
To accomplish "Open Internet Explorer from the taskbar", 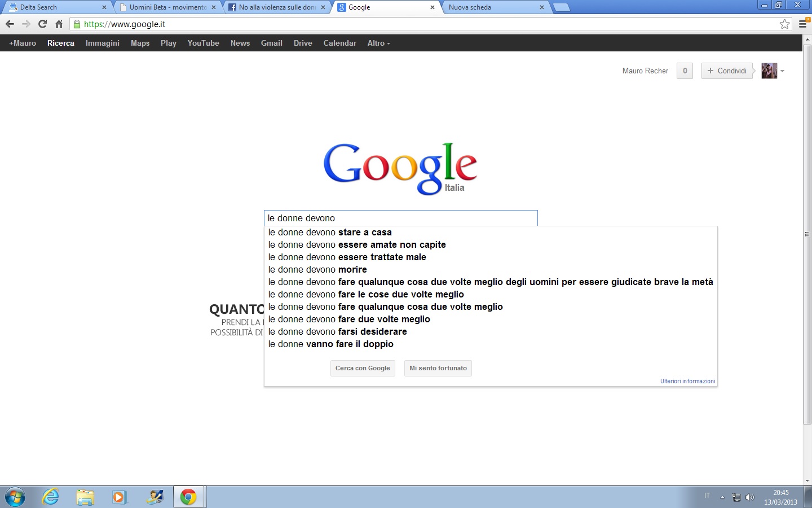I will coord(51,497).
